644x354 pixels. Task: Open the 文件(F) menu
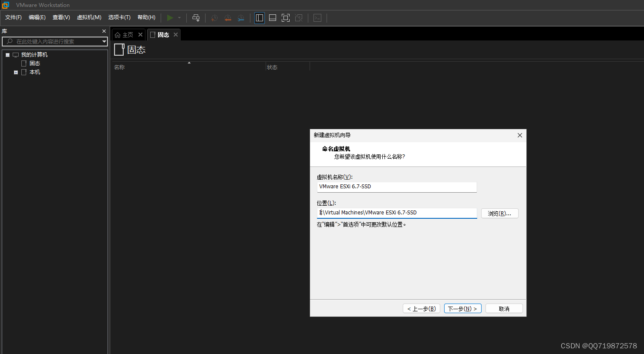click(x=13, y=17)
